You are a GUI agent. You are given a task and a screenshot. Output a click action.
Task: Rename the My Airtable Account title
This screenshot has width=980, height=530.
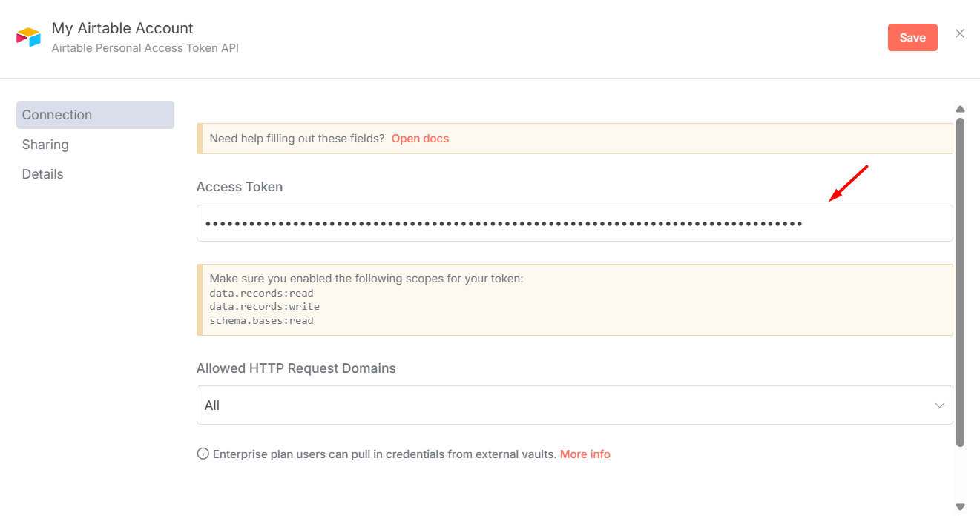(122, 28)
